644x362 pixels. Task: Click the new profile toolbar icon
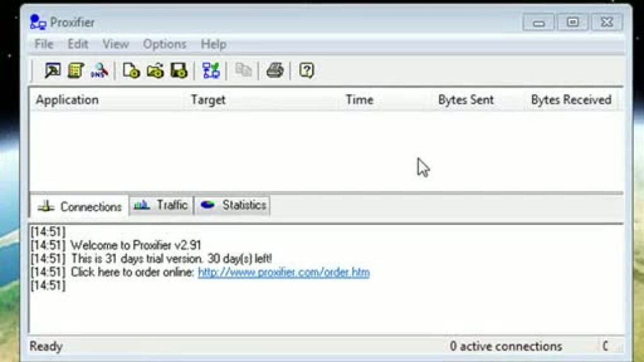coord(131,70)
